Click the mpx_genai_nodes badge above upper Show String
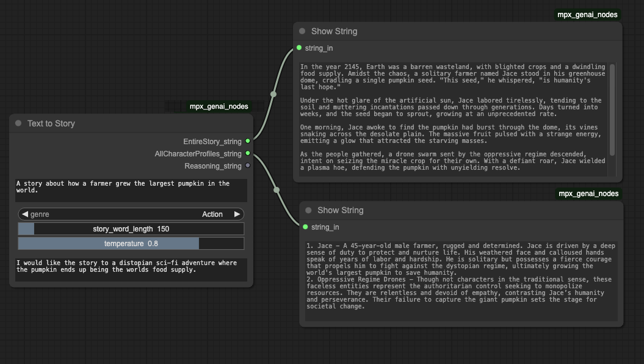 click(x=587, y=15)
